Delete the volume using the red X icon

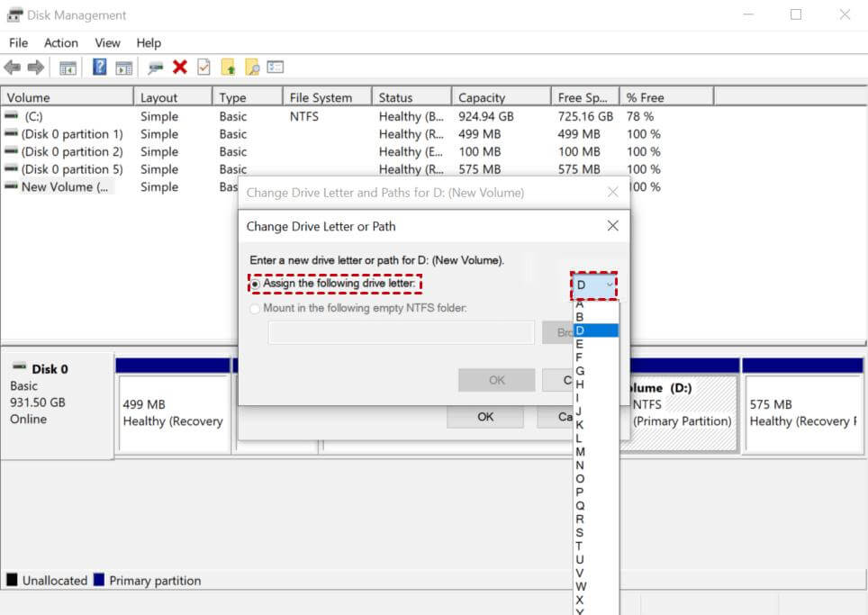[x=180, y=67]
